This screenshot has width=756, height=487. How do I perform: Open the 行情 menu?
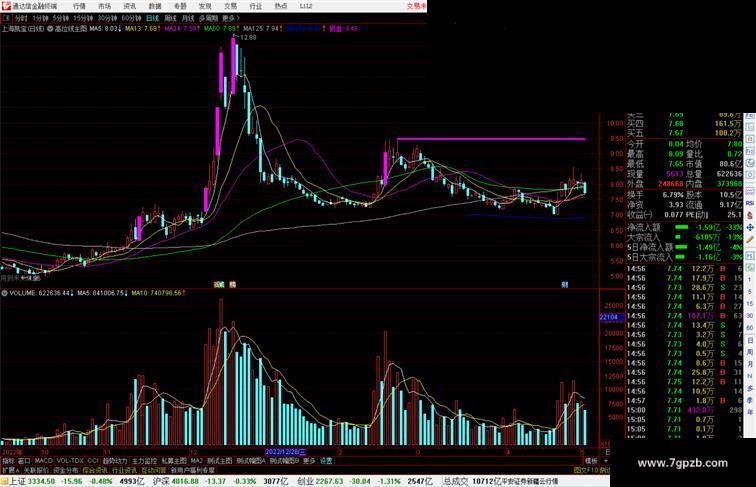pyautogui.click(x=79, y=6)
